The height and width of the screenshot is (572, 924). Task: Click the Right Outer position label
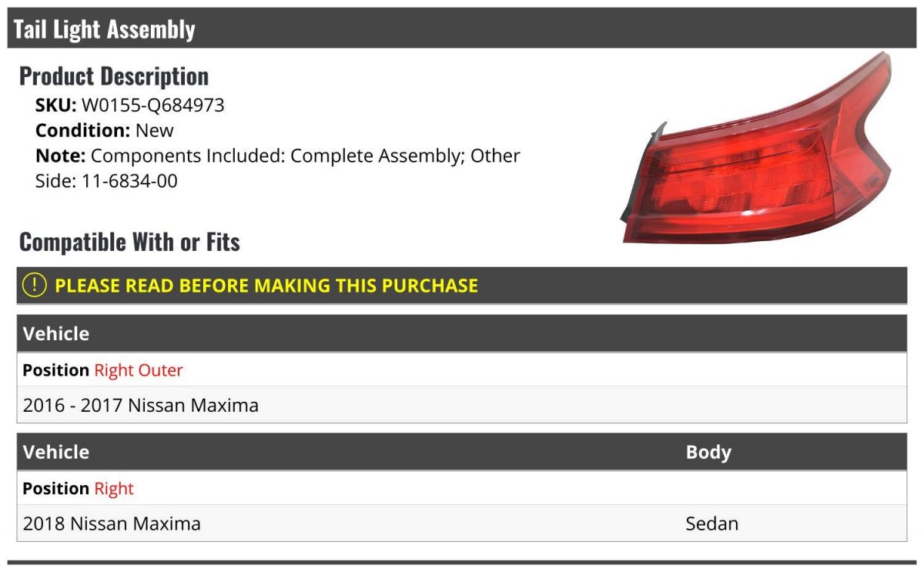point(139,370)
